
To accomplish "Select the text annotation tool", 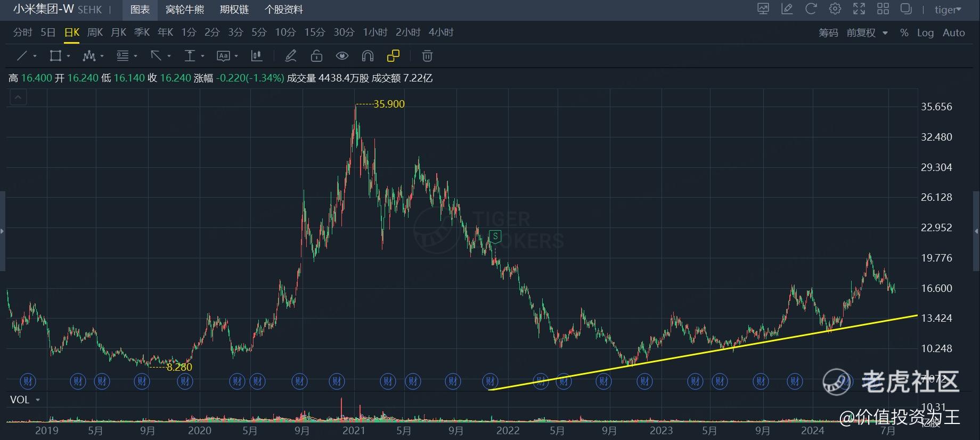I will pos(223,55).
